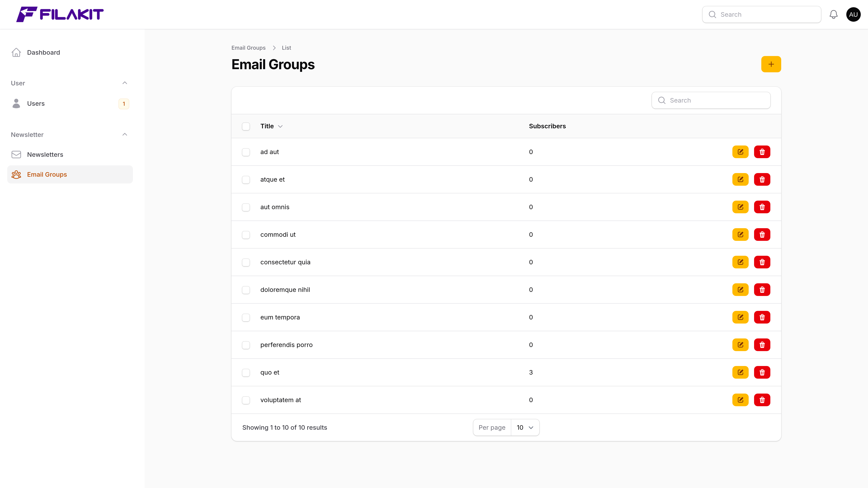868x488 pixels.
Task: Click the Filakit logo
Action: (60, 14)
